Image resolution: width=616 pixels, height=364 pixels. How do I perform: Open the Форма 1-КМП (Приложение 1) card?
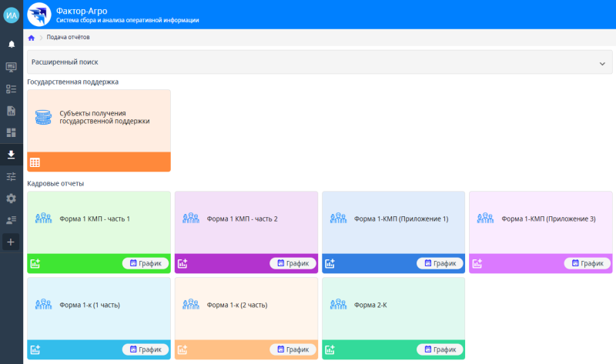pos(393,219)
